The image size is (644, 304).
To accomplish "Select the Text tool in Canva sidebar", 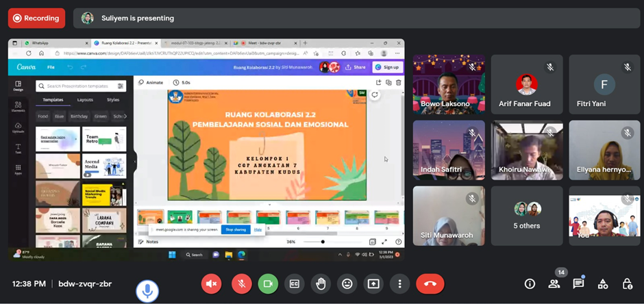I will tap(18, 149).
